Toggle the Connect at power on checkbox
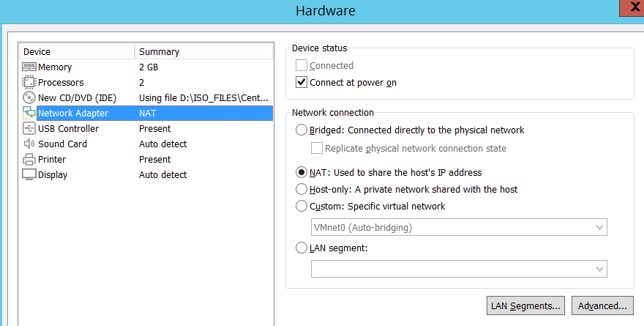Image resolution: width=644 pixels, height=326 pixels. [302, 83]
